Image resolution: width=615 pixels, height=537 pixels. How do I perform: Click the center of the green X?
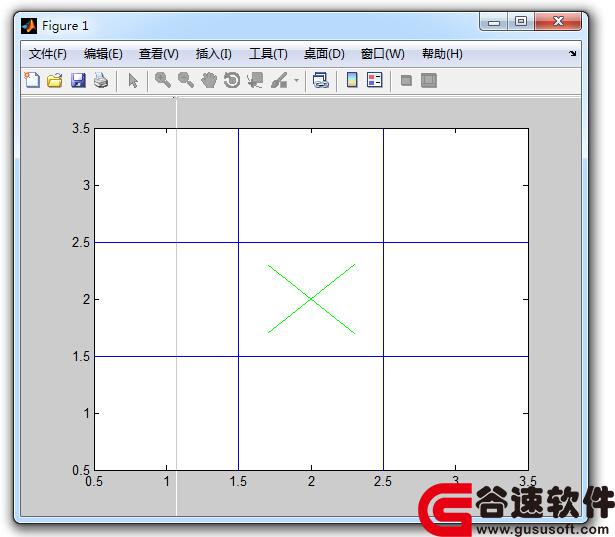tap(311, 299)
